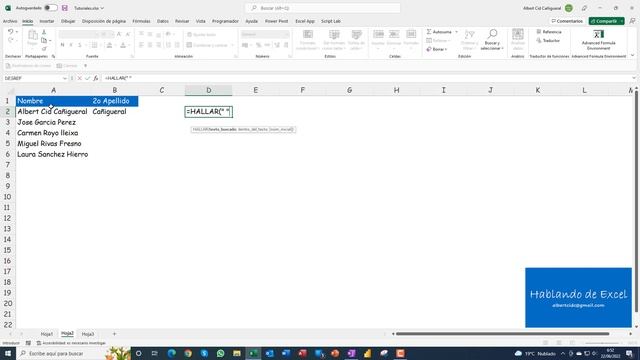Switch to the Insertar ribbon tab

[x=47, y=21]
